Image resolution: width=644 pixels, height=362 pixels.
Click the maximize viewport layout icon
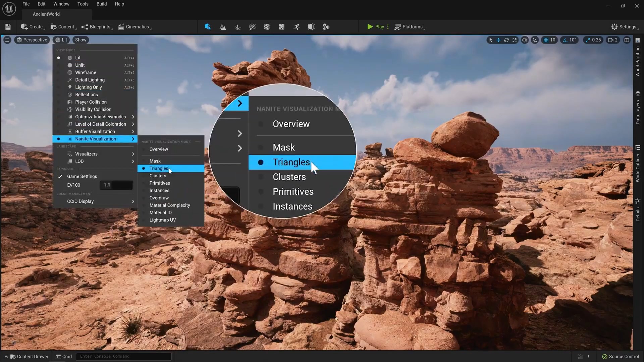pos(627,40)
